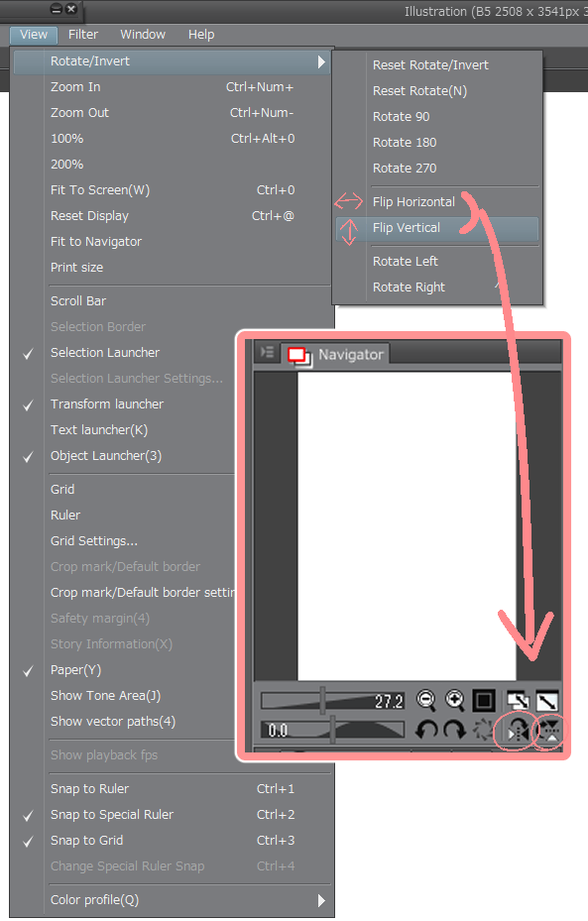Choose Reset Rotate(N)
The height and width of the screenshot is (921, 588).
pos(436,91)
